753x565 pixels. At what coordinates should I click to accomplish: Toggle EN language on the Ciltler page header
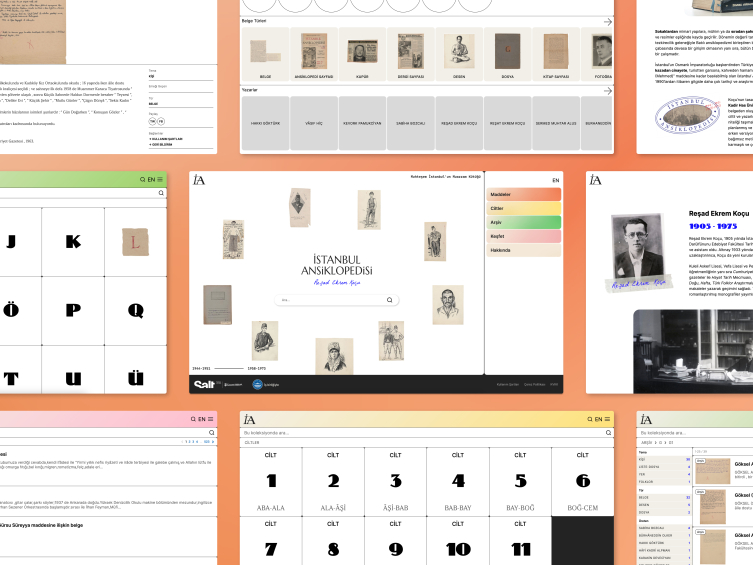pos(598,420)
